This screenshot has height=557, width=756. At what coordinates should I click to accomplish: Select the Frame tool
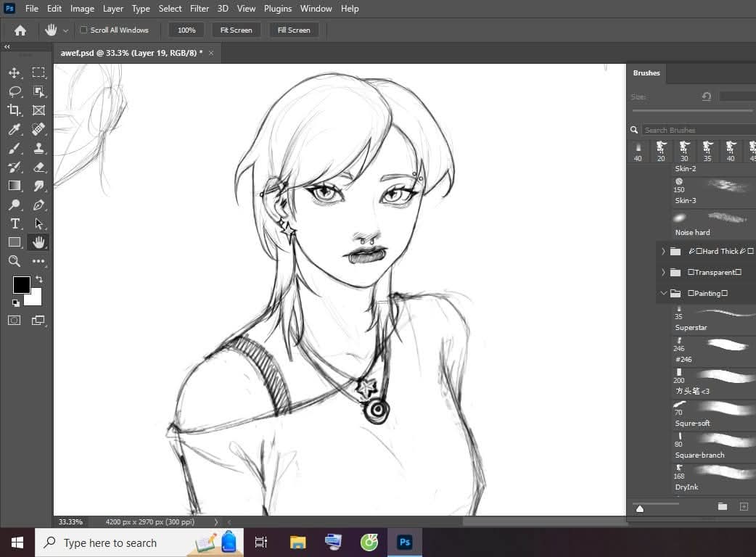click(38, 110)
